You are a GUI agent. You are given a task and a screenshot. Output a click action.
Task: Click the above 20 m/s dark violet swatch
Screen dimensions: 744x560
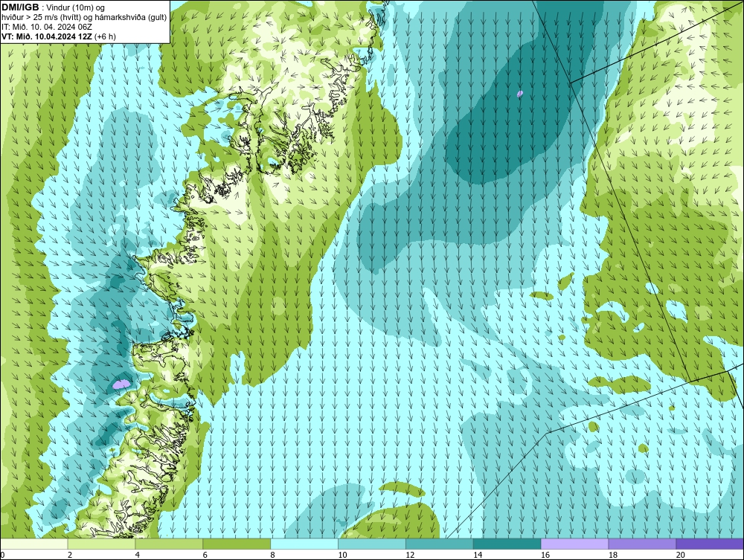pos(710,544)
